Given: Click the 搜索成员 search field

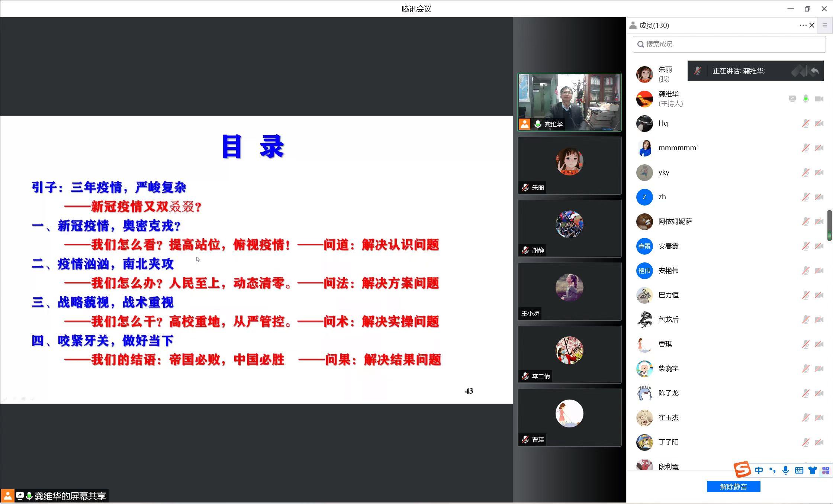Looking at the screenshot, I should coord(729,44).
